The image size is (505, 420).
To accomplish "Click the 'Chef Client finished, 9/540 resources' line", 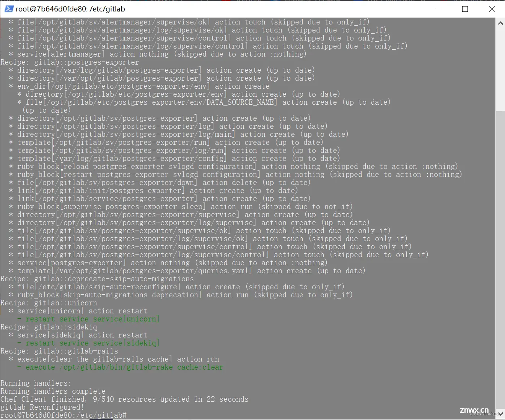I will [x=124, y=399].
